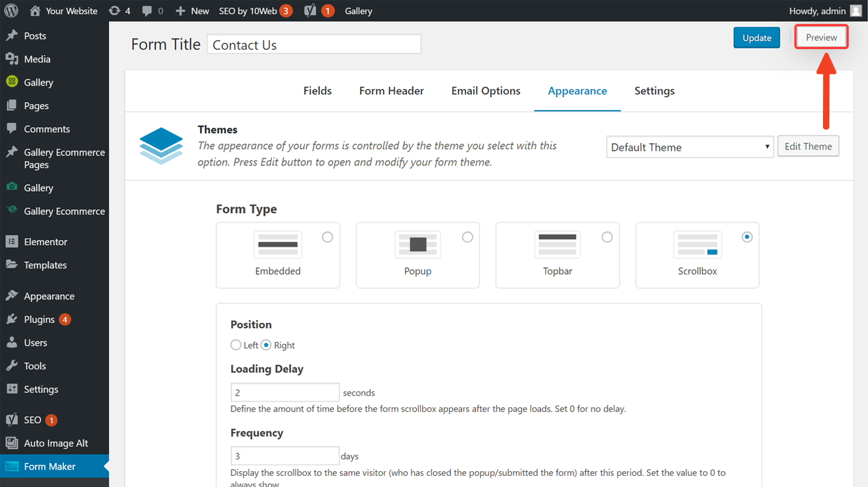Click the Pages icon in sidebar
Image resolution: width=868 pixels, height=487 pixels.
pyautogui.click(x=12, y=105)
